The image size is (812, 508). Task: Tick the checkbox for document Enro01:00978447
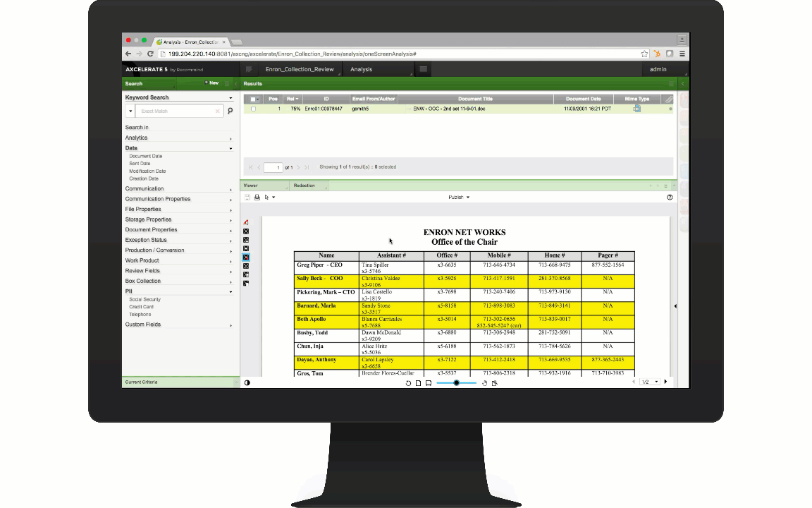pos(253,109)
